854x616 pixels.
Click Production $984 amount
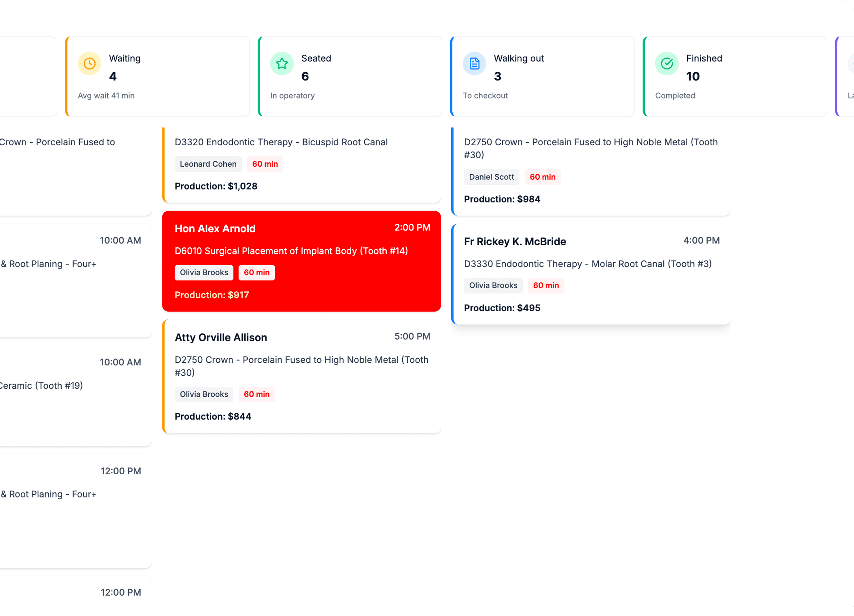tap(502, 199)
